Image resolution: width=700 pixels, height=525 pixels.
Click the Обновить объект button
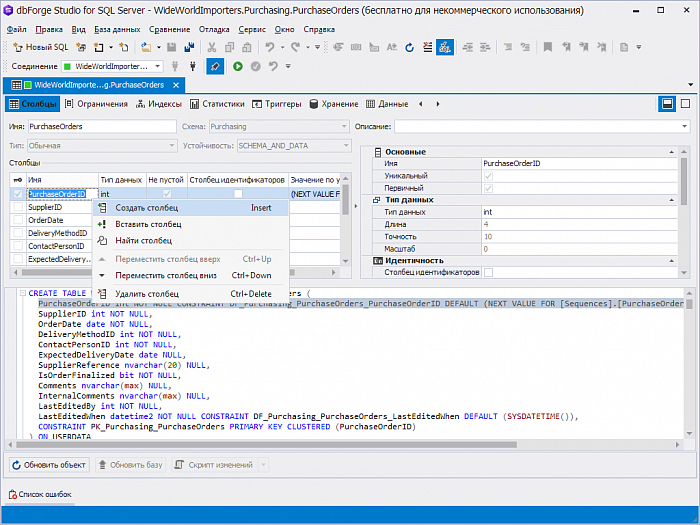point(49,465)
